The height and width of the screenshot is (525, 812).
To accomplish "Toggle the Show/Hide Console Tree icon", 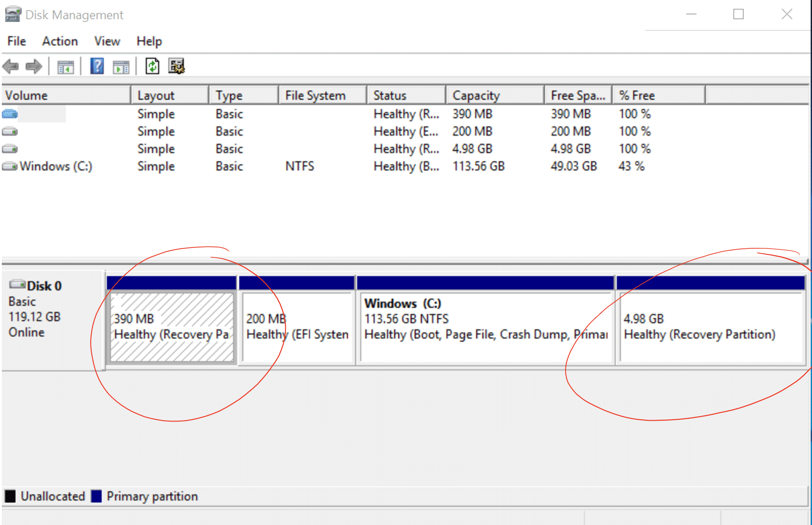I will [x=66, y=67].
